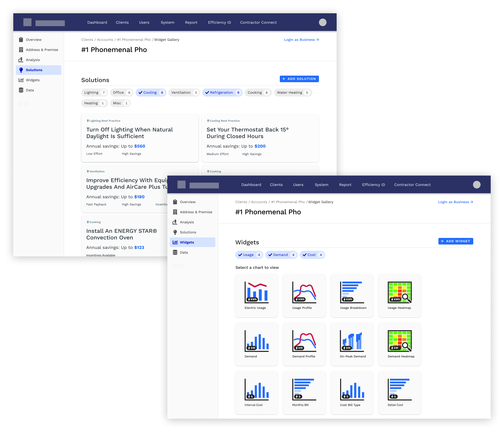Open Efficiency ID in front window navbar
This screenshot has width=504, height=432.
(373, 185)
